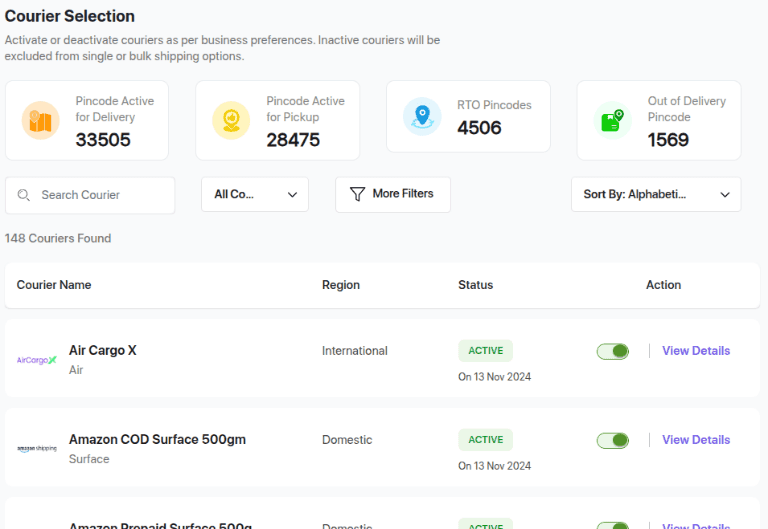Open View Details for Amazon COD Surface 500gm
Image resolution: width=768 pixels, height=529 pixels.
tap(696, 440)
